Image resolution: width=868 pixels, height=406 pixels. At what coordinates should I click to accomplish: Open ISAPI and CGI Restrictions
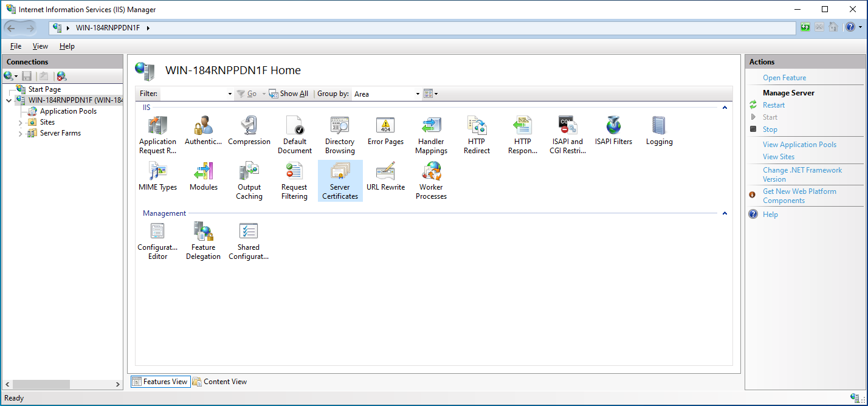568,135
